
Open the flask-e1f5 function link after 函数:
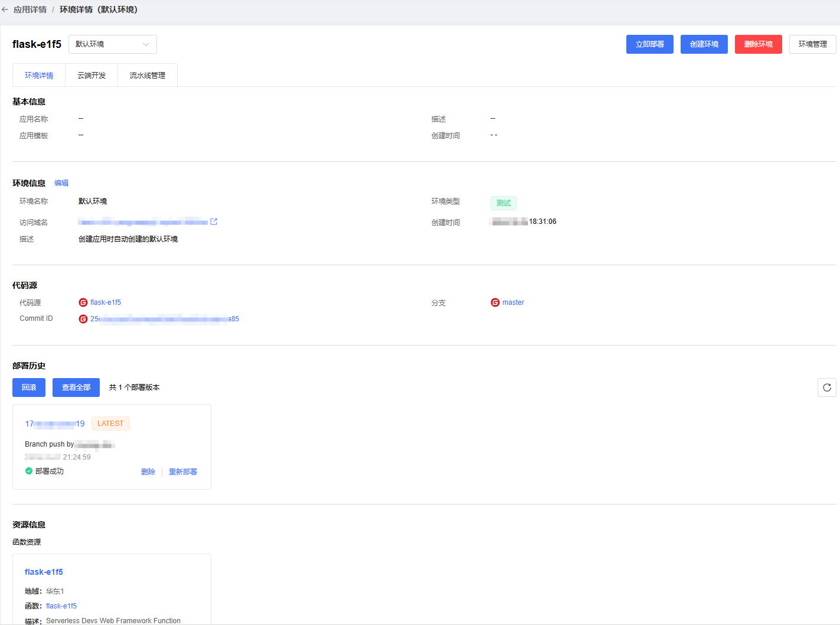61,606
